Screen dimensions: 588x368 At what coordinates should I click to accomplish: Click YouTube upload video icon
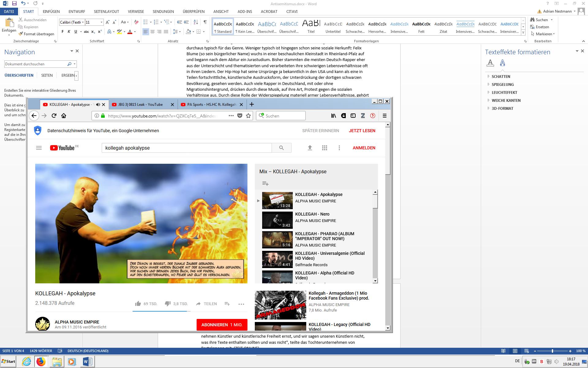310,148
